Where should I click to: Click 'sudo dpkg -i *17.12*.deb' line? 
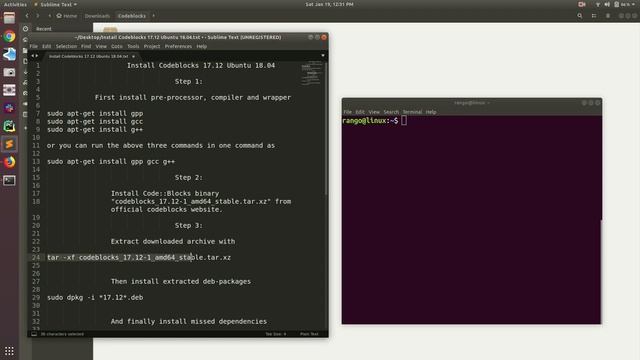pyautogui.click(x=95, y=297)
